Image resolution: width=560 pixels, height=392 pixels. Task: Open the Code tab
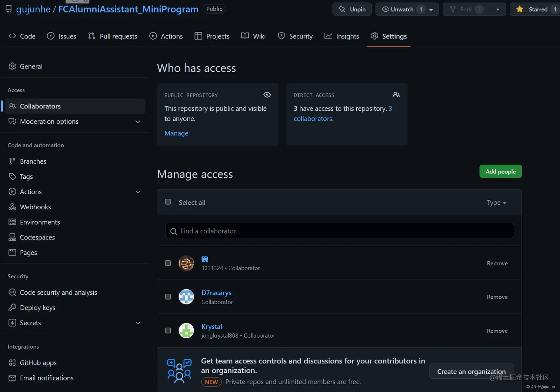pos(22,36)
